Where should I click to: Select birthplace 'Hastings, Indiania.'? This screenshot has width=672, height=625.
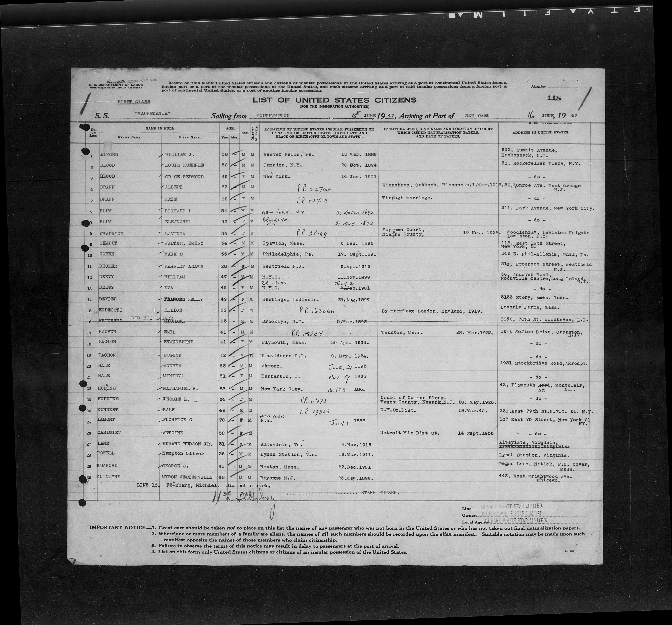(291, 299)
